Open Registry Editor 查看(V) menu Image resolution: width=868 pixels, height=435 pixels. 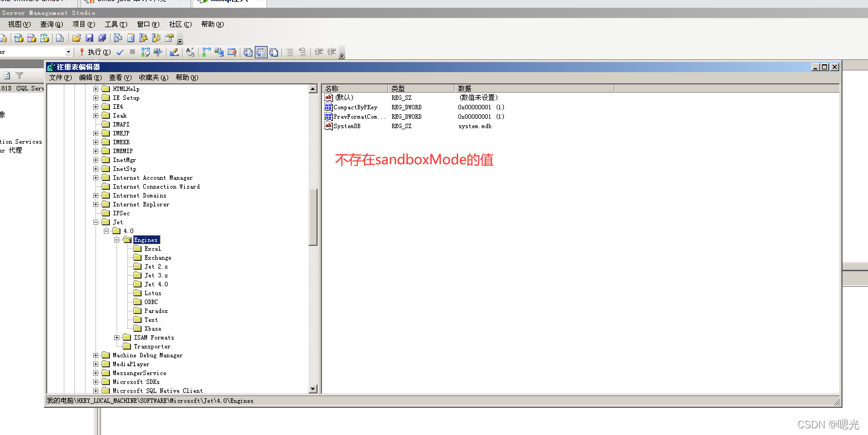point(120,78)
